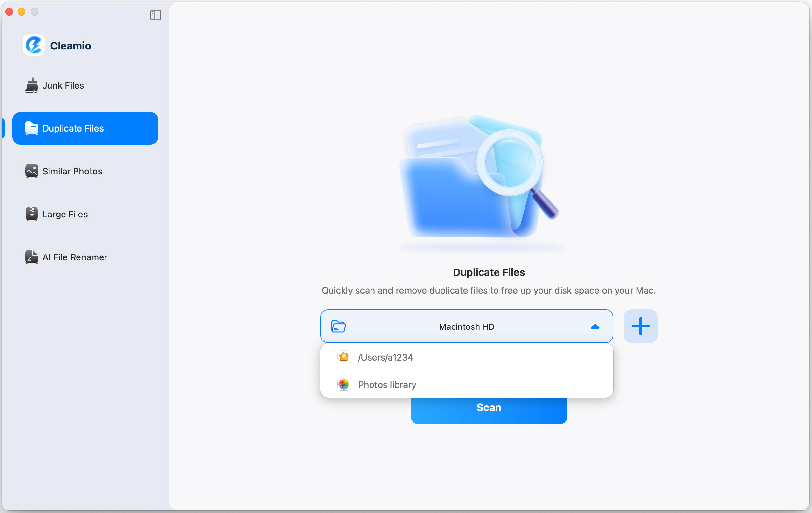Viewport: 812px width, 513px height.
Task: Minimize the Cleamio window
Action: tap(22, 11)
